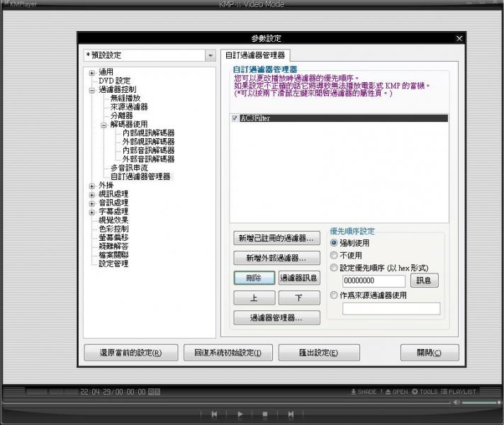
Task: Select 設定管理 in the tree
Action: point(113,263)
